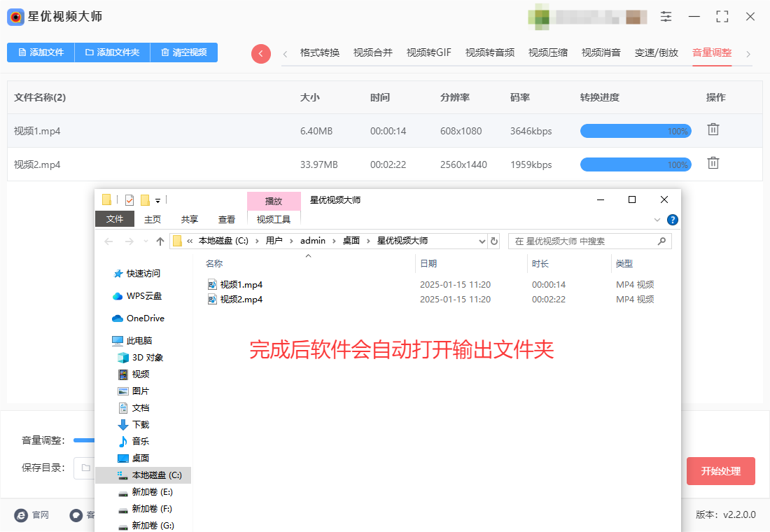Screen dimensions: 770x532
Task: Click the 视频2.mp4 progress bar
Action: [636, 164]
